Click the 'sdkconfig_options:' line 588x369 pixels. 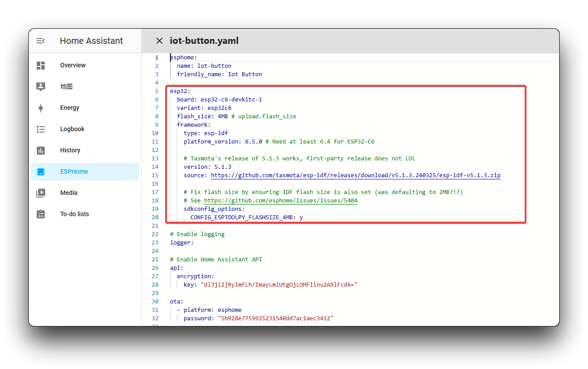pyautogui.click(x=214, y=209)
